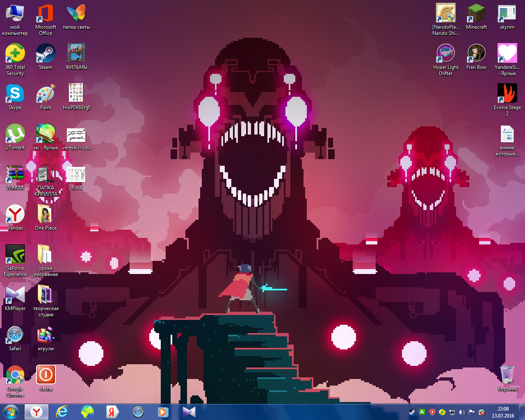Open Internet Explorer from taskbar

tap(62, 412)
